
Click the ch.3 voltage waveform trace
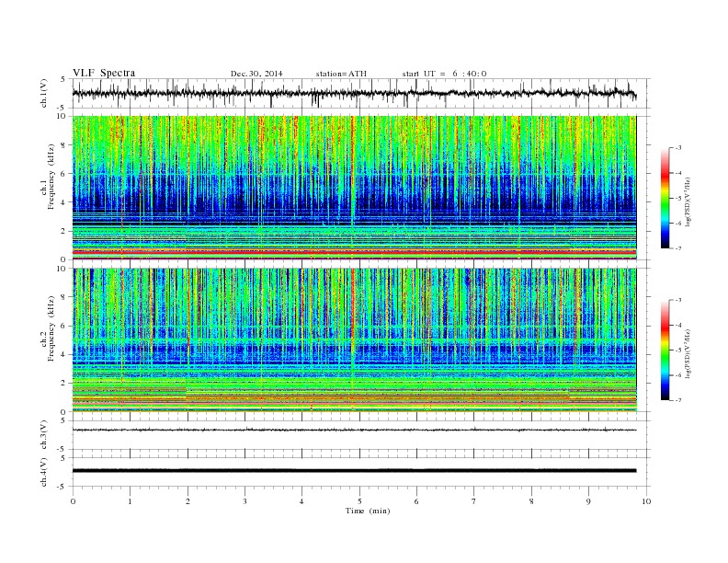pyautogui.click(x=354, y=430)
